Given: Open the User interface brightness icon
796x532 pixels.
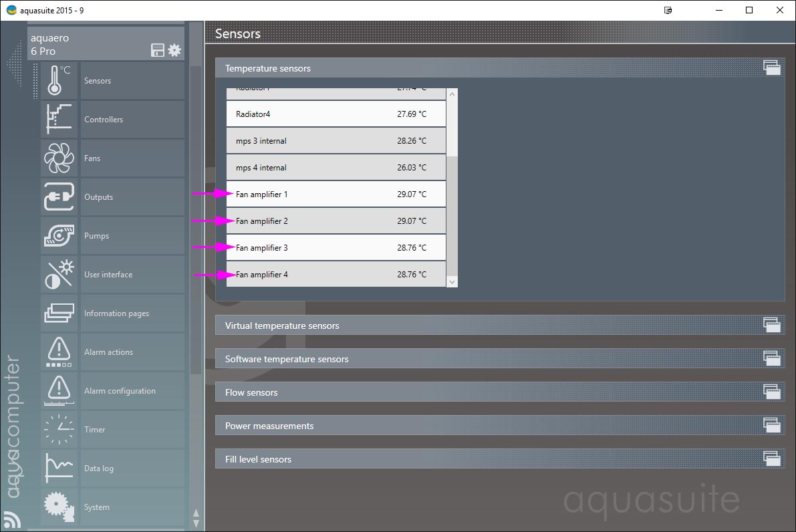Looking at the screenshot, I should (x=59, y=275).
